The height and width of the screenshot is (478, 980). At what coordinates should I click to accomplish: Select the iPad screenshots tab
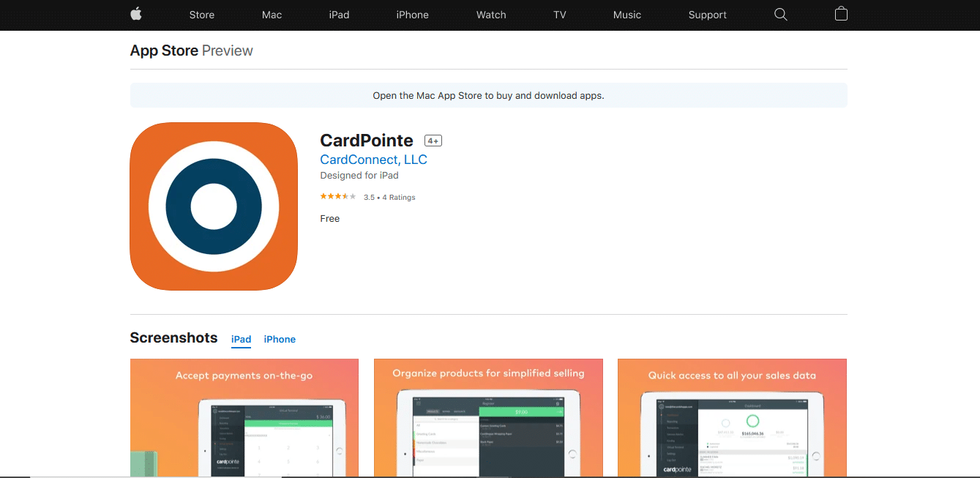[x=241, y=339]
